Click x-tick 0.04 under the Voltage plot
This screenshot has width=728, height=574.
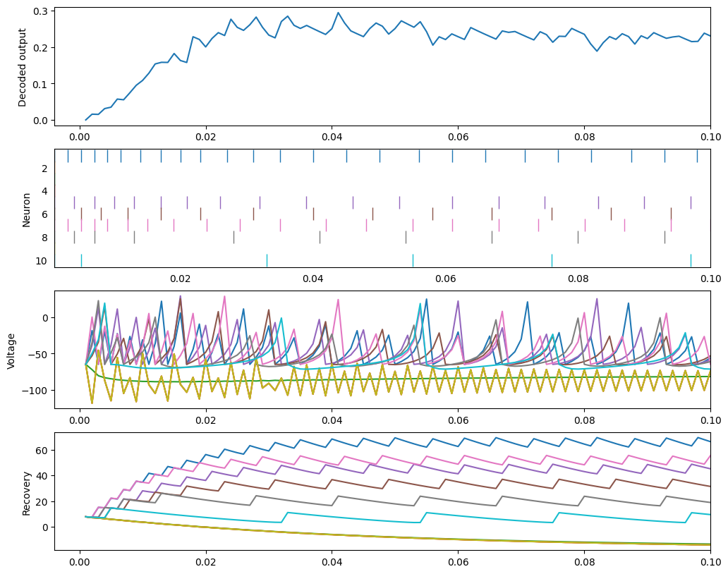point(332,421)
